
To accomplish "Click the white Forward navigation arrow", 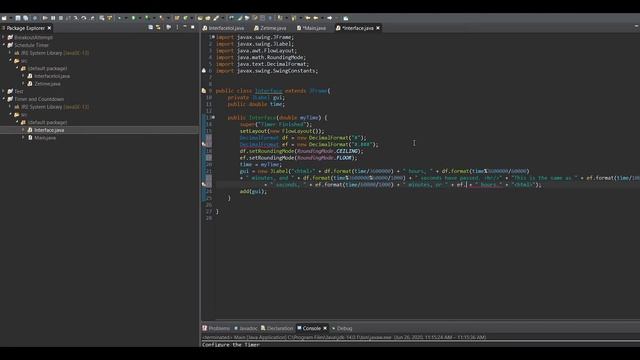I will pos(329,18).
